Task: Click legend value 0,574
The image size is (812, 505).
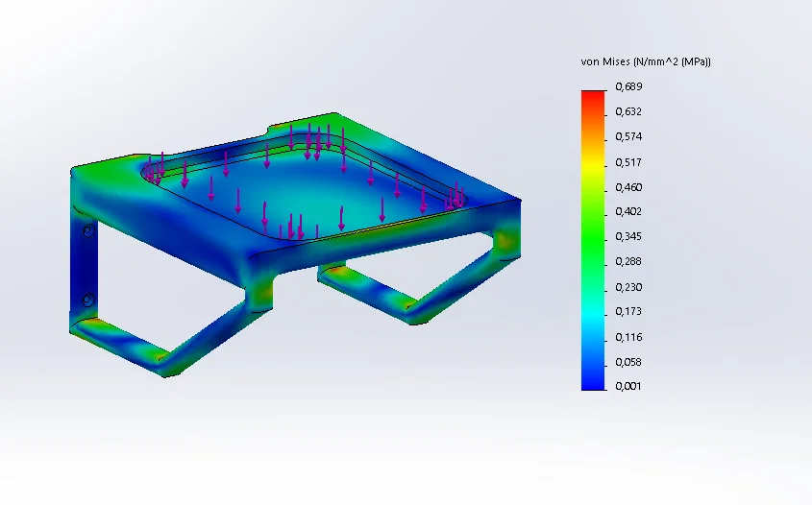Action: [x=628, y=136]
